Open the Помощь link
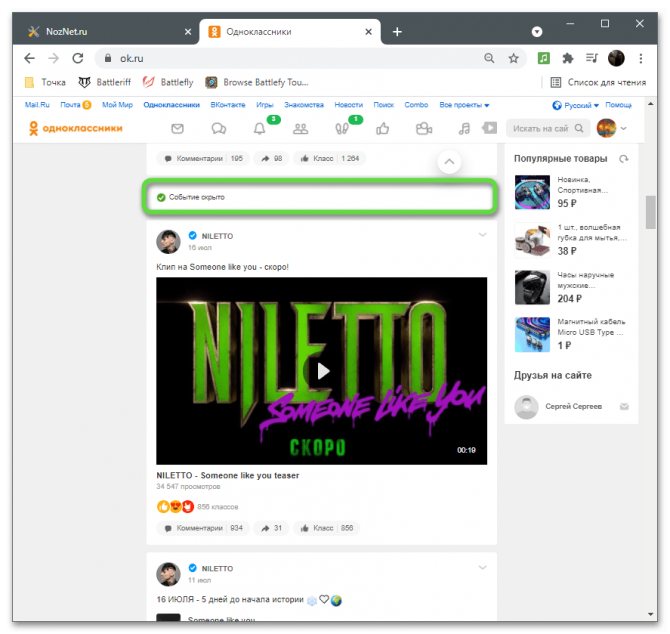Image resolution: width=670 pixels, height=634 pixels. tap(618, 105)
